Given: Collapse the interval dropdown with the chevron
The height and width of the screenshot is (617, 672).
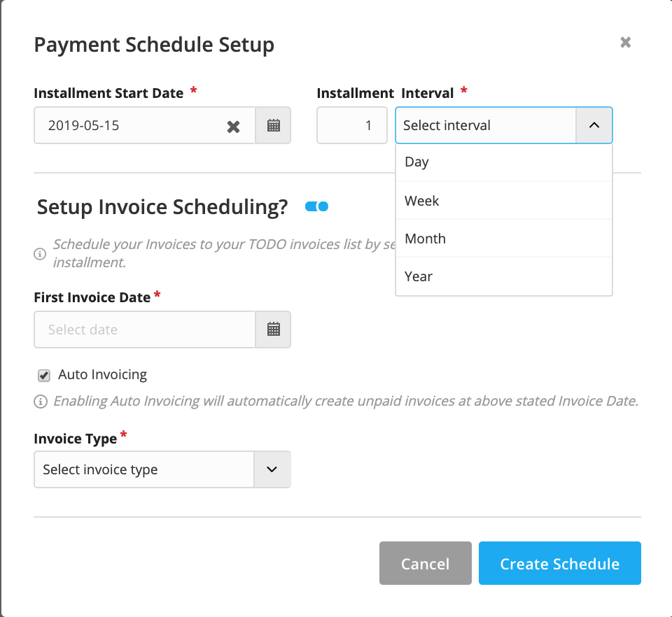Looking at the screenshot, I should point(594,125).
